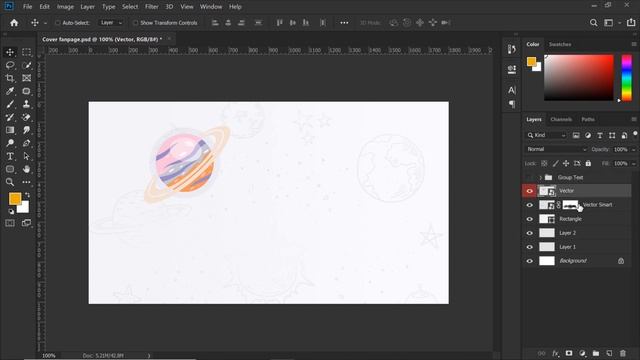This screenshot has width=640, height=360.
Task: Select the Rectangle shape tool
Action: tap(10, 169)
